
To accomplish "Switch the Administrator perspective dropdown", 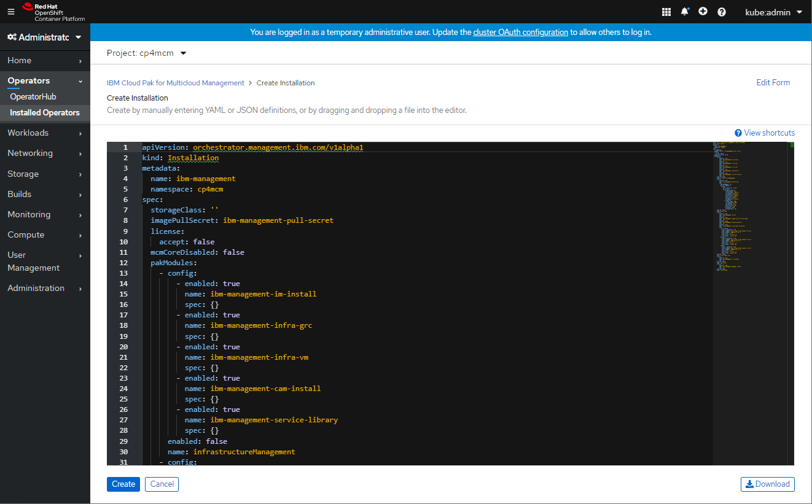I will (45, 37).
